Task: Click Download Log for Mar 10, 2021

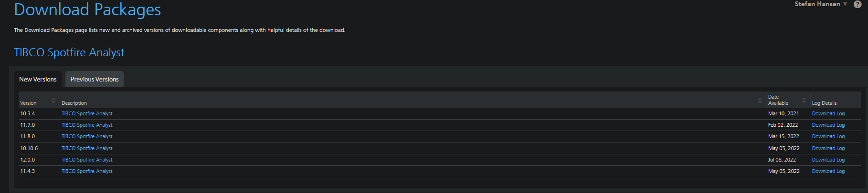Action: tap(828, 113)
